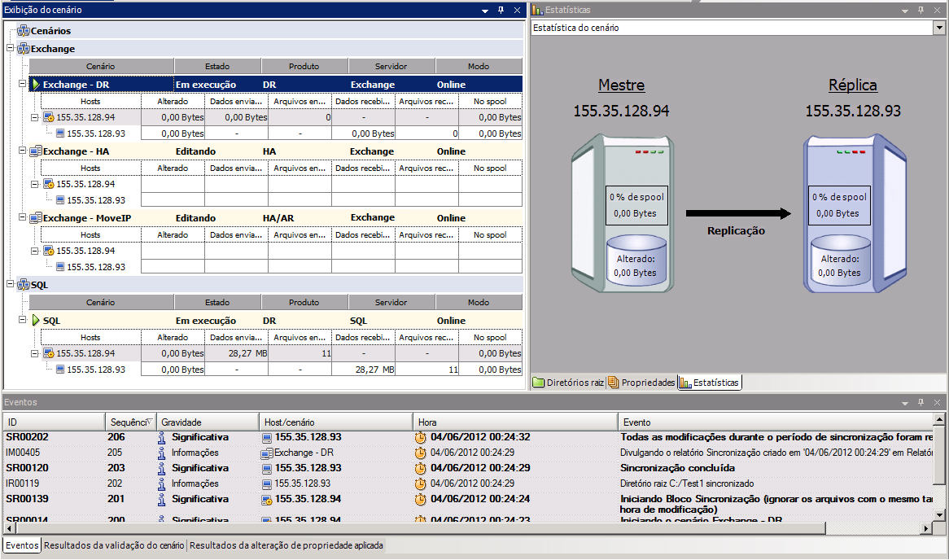
Task: Open the Estatística do cenário dropdown
Action: [x=938, y=28]
